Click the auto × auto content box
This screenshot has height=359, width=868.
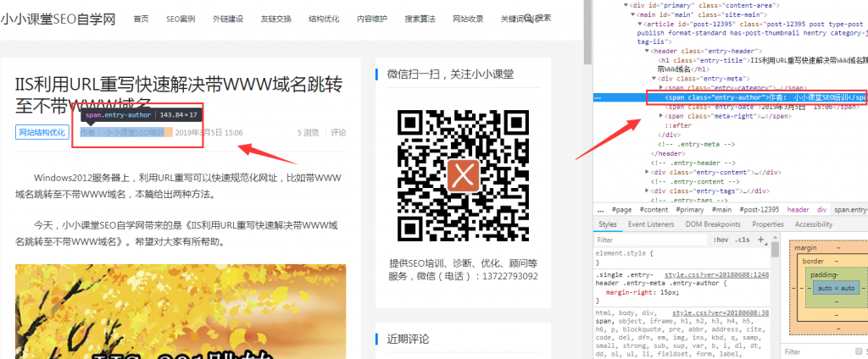click(x=837, y=288)
